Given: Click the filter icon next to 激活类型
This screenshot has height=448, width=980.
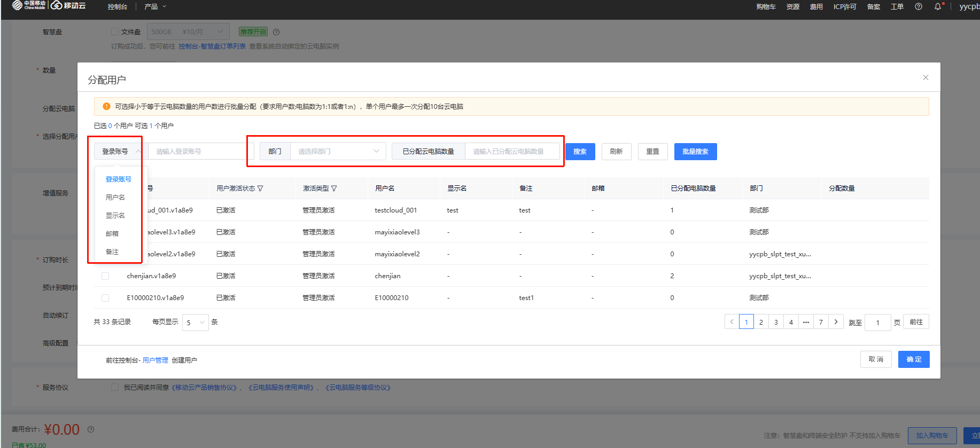Looking at the screenshot, I should (x=334, y=188).
